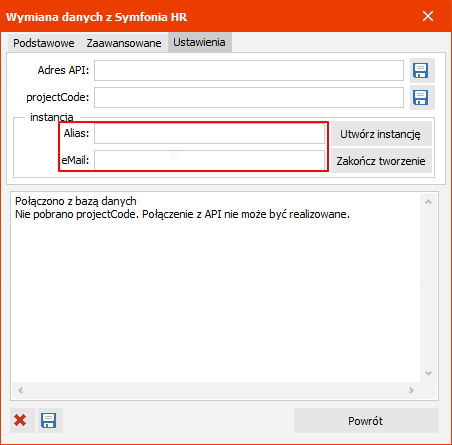This screenshot has height=445, width=452.
Task: Open the Zaawansowane tab
Action: pyautogui.click(x=124, y=43)
